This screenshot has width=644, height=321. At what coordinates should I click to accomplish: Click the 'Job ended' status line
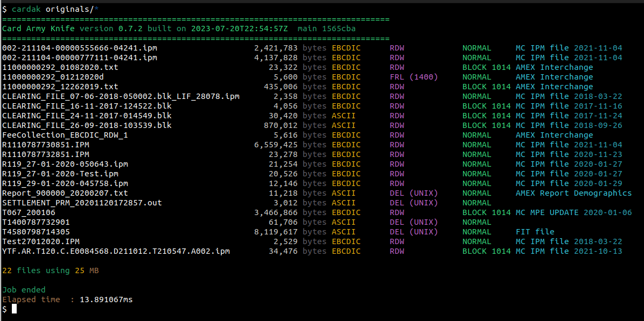tap(24, 290)
